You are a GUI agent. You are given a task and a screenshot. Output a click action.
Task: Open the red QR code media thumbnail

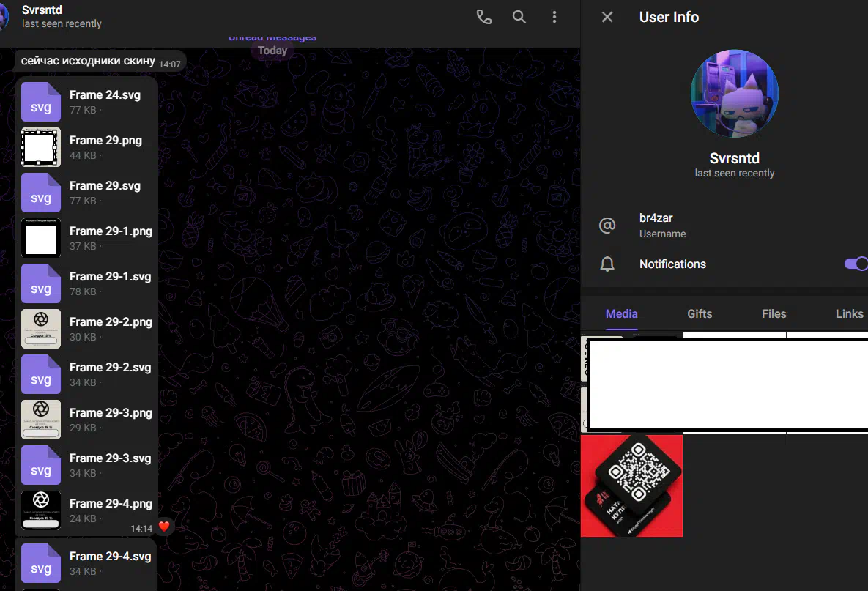coord(631,486)
